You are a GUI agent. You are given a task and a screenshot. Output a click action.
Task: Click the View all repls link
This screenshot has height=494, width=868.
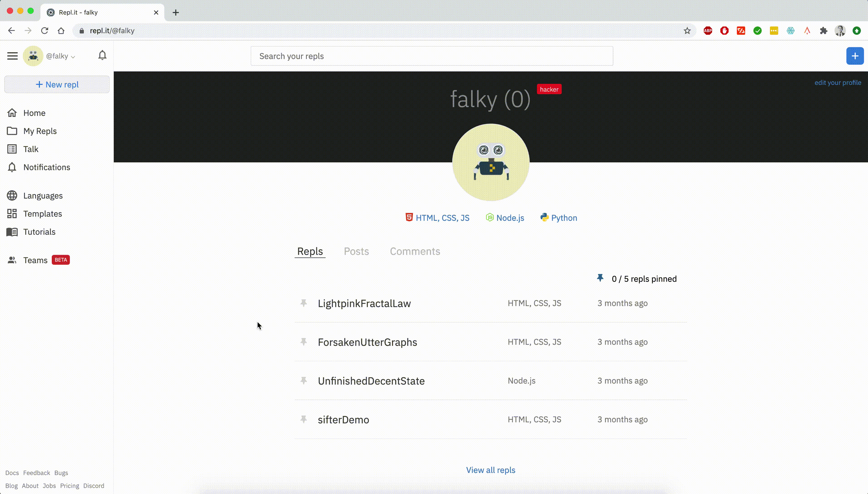(491, 470)
